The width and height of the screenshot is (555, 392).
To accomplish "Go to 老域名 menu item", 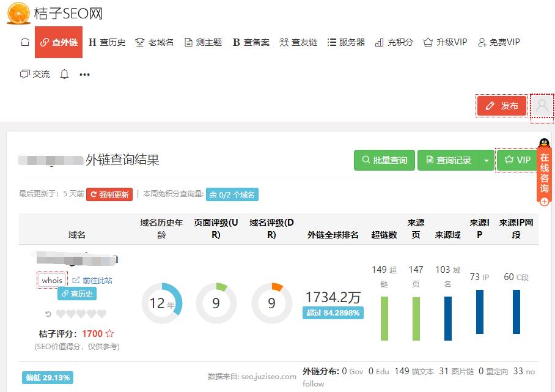I will (x=154, y=42).
